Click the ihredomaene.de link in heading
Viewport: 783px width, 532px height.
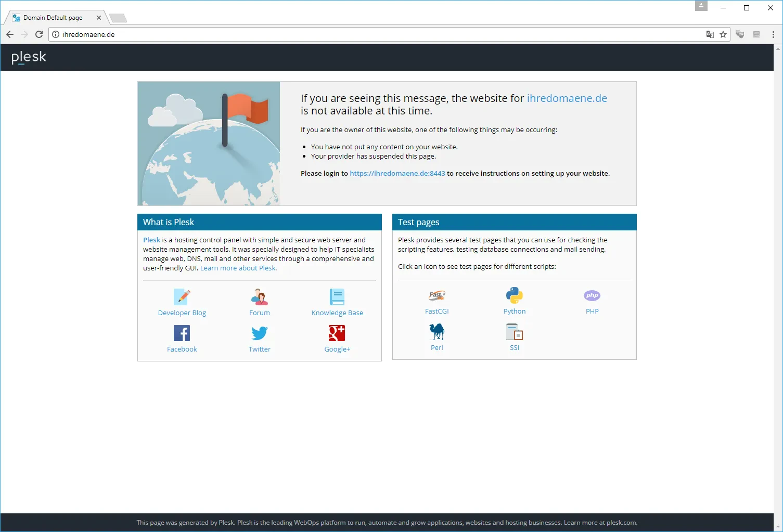coord(567,98)
